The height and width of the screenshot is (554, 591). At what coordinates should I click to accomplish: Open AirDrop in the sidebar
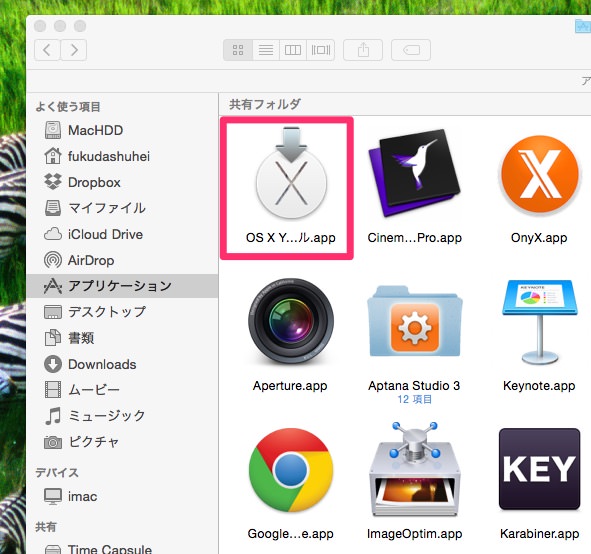click(122, 260)
